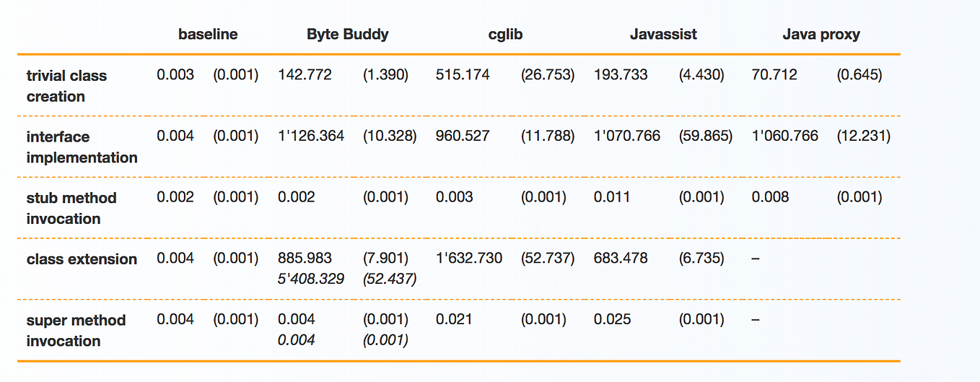Viewport: 980px width, 382px height.
Task: Click the 'Java proxy' column header
Action: [x=821, y=34]
